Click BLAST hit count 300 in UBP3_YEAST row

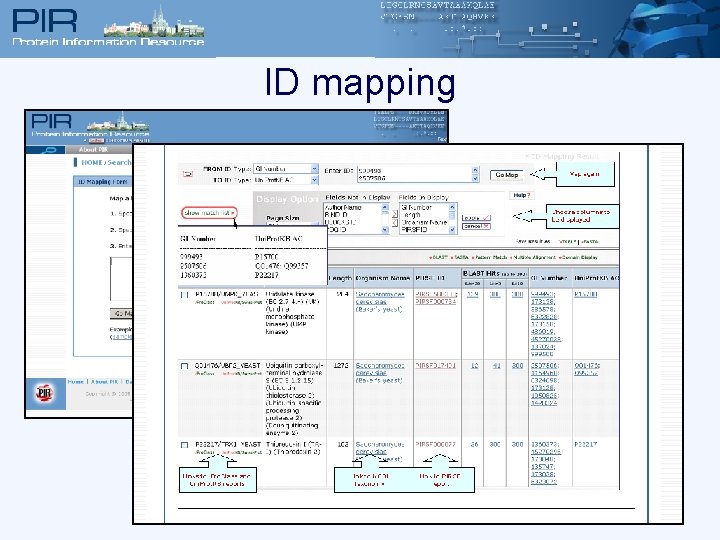click(518, 366)
